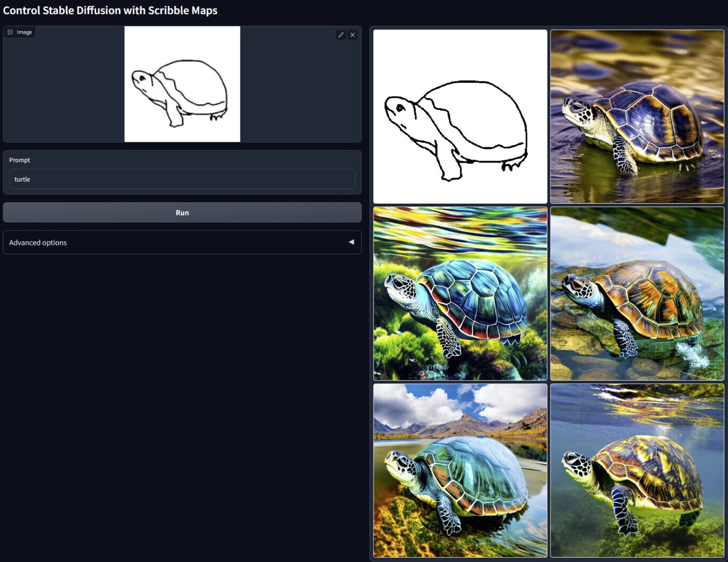Click the uploaded turtle sketch preview
This screenshot has height=562, width=728.
point(182,84)
